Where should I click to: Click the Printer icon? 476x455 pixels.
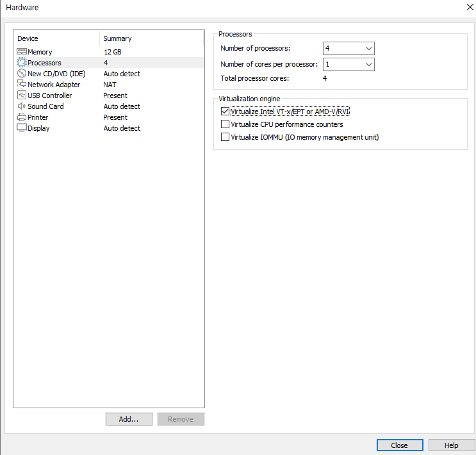(x=22, y=117)
